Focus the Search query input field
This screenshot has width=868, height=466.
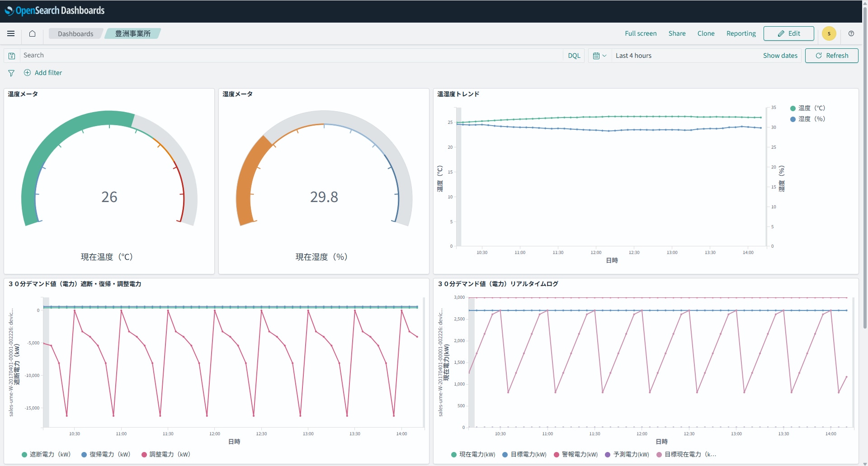[289, 55]
